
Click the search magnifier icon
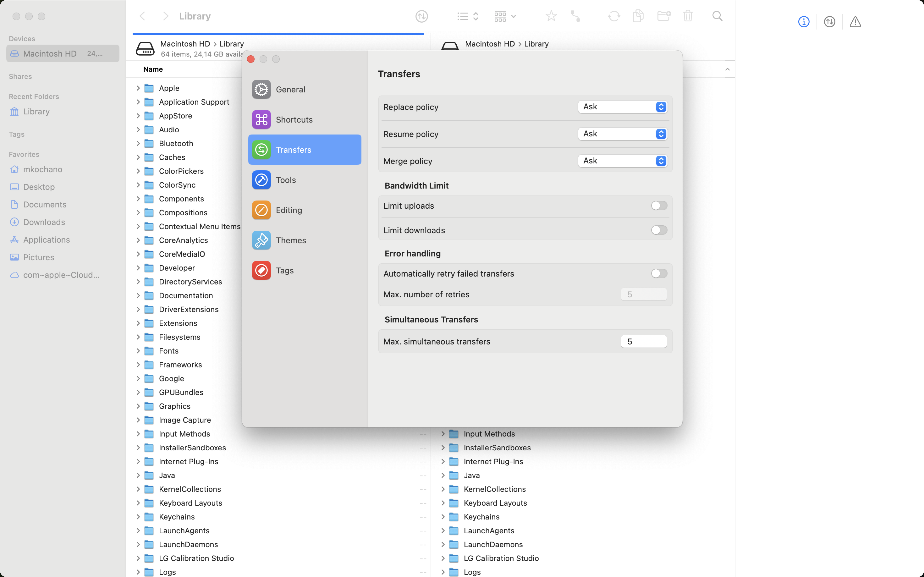tap(717, 16)
